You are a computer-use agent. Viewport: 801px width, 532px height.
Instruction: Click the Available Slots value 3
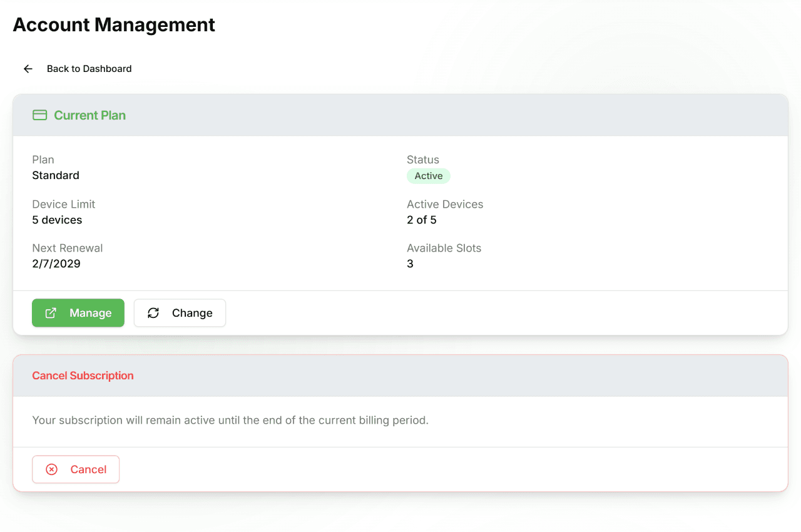[x=410, y=263]
